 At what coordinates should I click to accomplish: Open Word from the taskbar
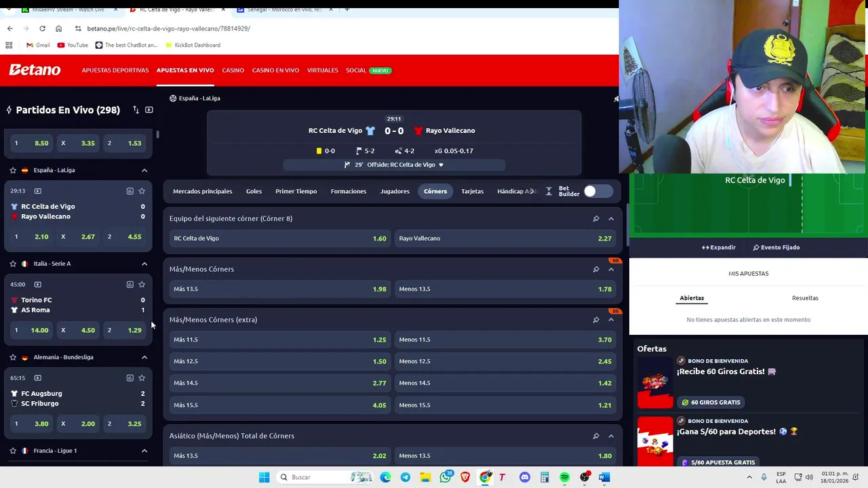coord(604,477)
